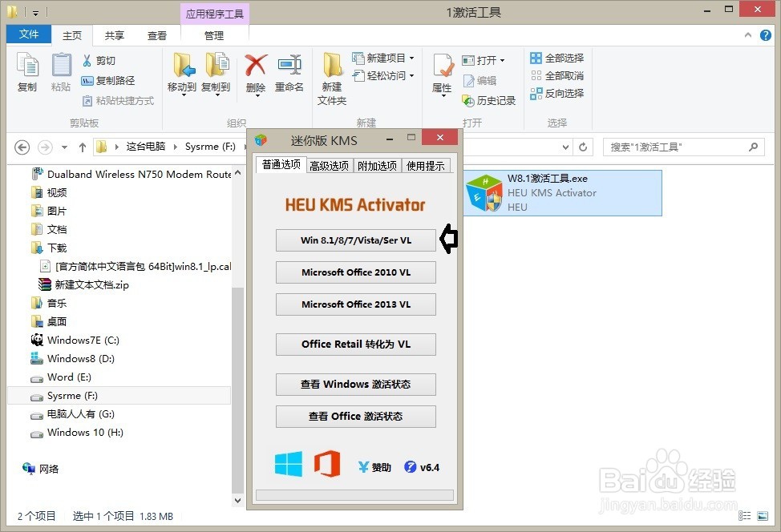
Task: Click the red Delete (删除) icon
Action: 256,74
